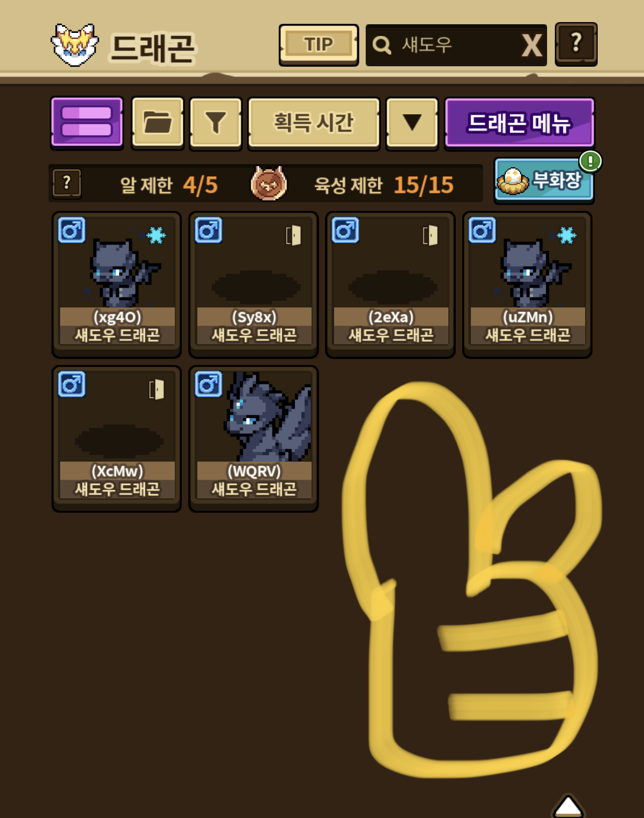The image size is (644, 818).
Task: Select the xg4O shadow dragon card
Action: [117, 284]
